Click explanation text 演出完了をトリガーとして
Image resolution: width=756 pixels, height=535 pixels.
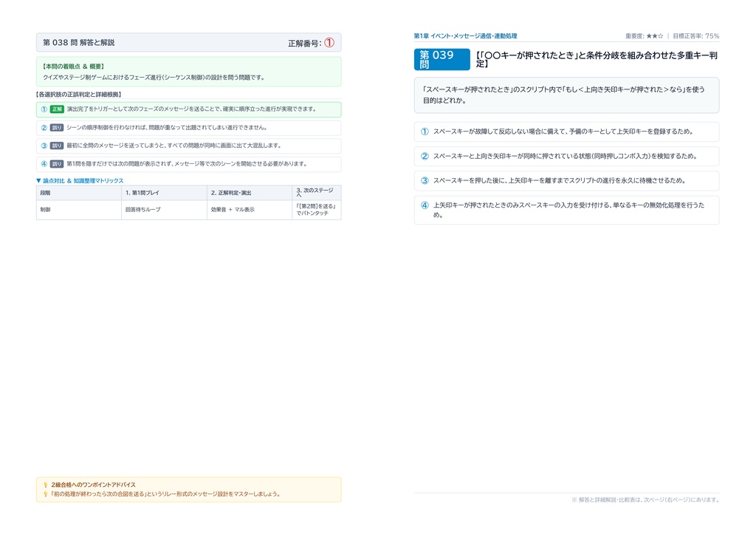tap(191, 109)
